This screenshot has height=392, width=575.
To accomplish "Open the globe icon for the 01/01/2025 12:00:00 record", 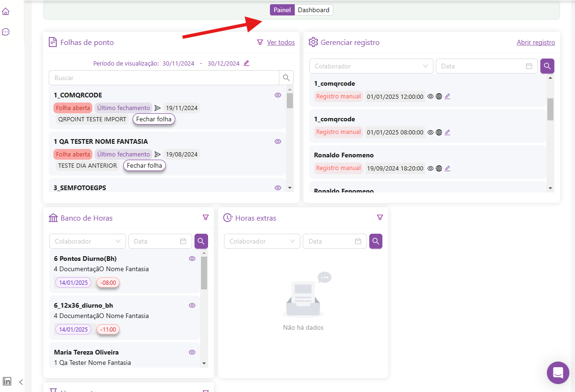I will coord(439,96).
